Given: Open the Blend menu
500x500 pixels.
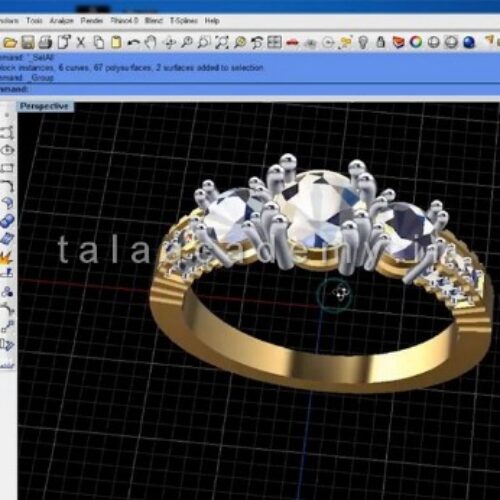Looking at the screenshot, I should [154, 21].
